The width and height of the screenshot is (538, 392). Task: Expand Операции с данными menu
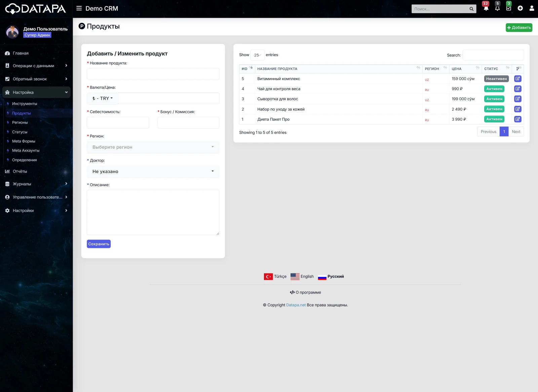point(36,66)
